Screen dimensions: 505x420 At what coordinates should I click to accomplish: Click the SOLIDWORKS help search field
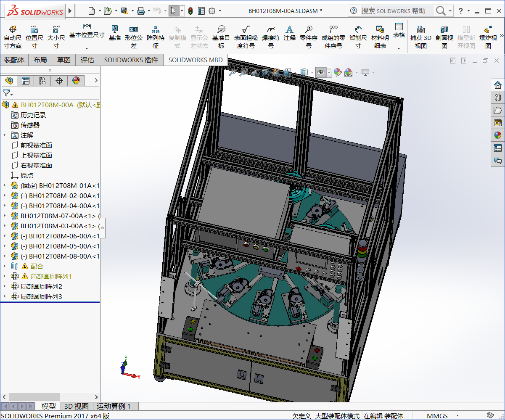(397, 11)
